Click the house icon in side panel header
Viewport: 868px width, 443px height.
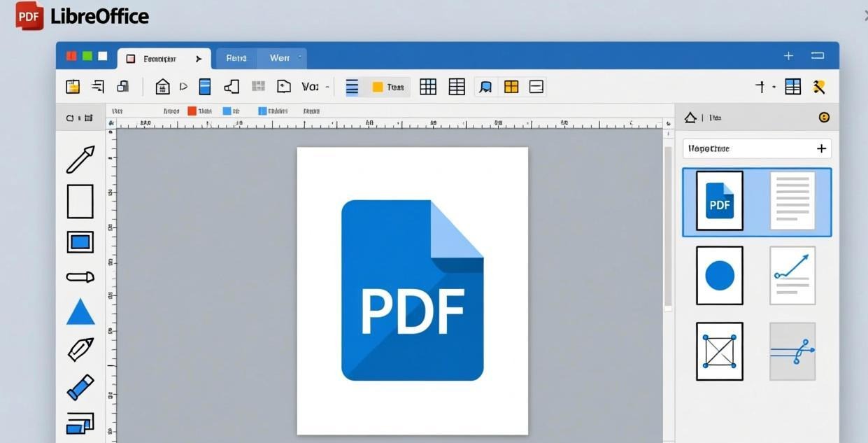(690, 118)
